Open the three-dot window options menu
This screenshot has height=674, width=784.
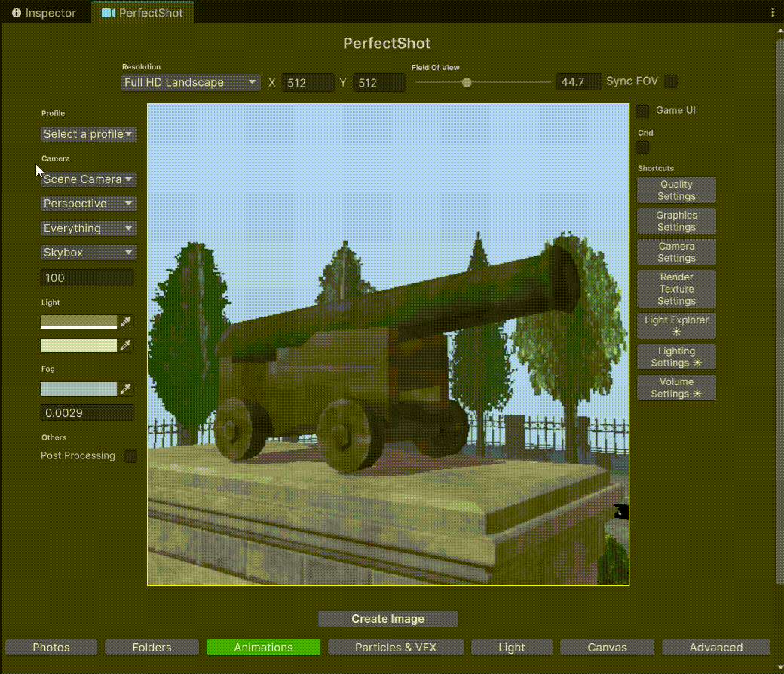[773, 13]
